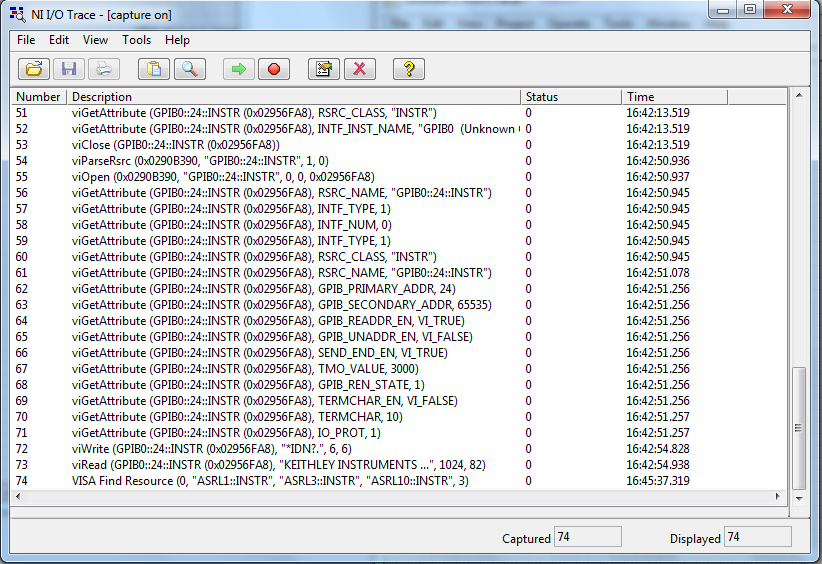Clear captured calls with red X icon
Image resolution: width=822 pixels, height=564 pixels.
[x=360, y=69]
